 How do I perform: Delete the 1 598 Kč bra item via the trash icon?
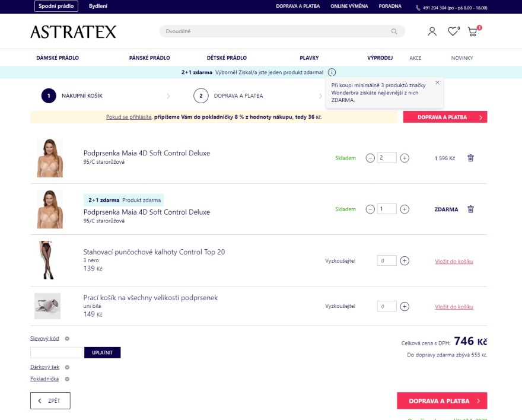(x=470, y=158)
